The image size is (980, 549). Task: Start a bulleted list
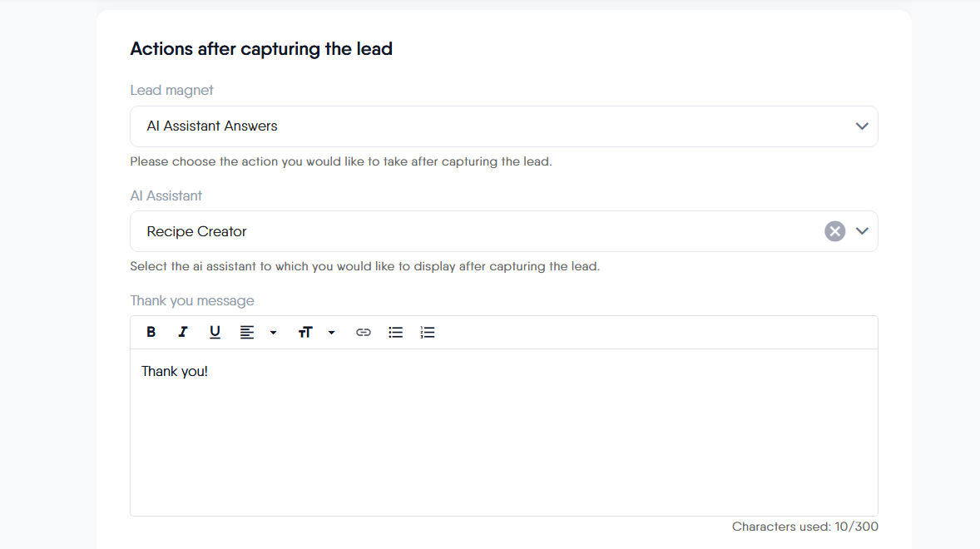point(396,332)
